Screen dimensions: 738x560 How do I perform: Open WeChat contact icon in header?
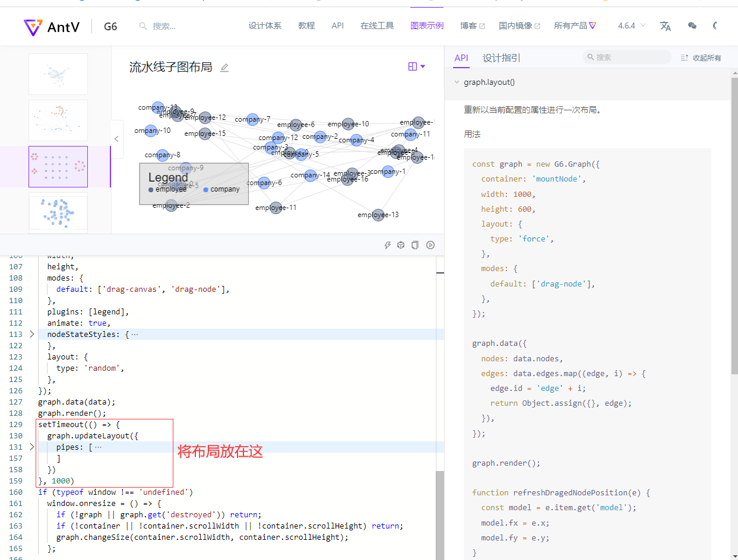coord(692,26)
